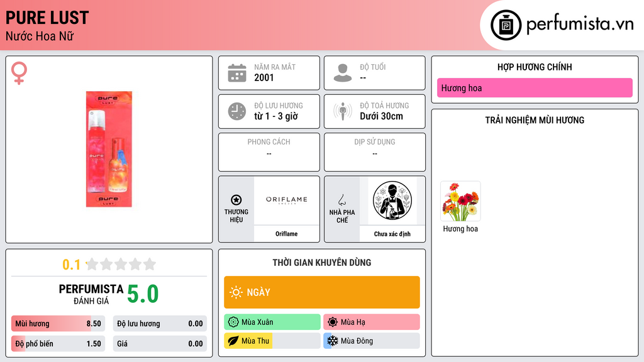Click the Độ phổ biến 1.50 score bar
The width and height of the screenshot is (644, 362).
pos(58,344)
